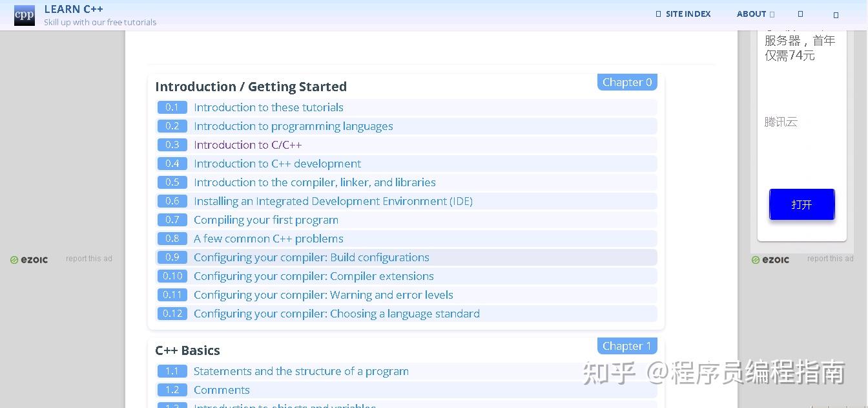This screenshot has height=408, width=868.
Task: Click the 0.12 lesson number badge
Action: (x=172, y=314)
